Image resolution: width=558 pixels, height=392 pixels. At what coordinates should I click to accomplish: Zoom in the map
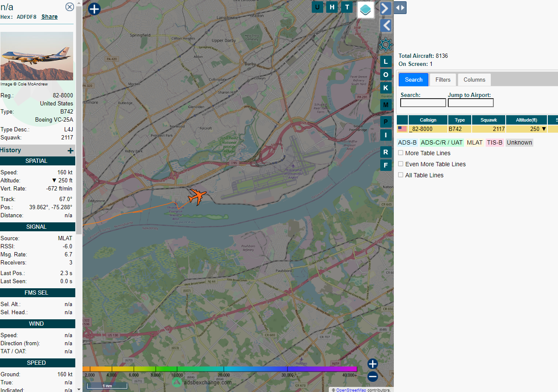click(x=373, y=364)
